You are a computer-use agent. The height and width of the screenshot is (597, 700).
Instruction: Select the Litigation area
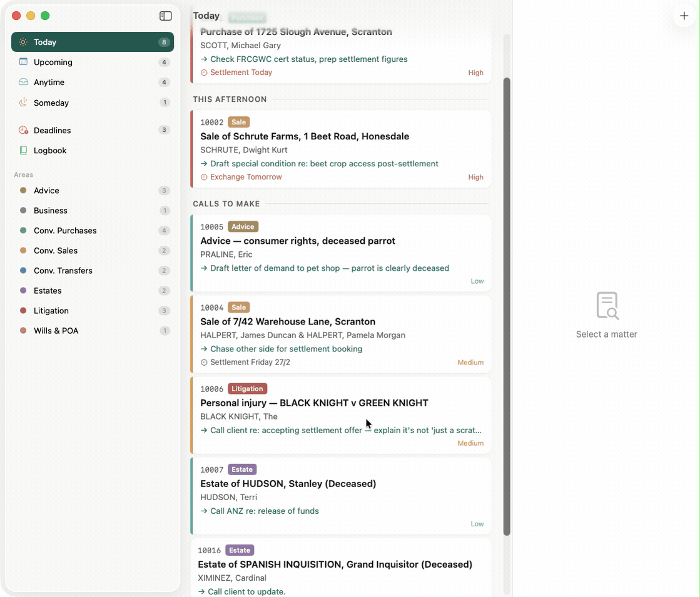(51, 311)
